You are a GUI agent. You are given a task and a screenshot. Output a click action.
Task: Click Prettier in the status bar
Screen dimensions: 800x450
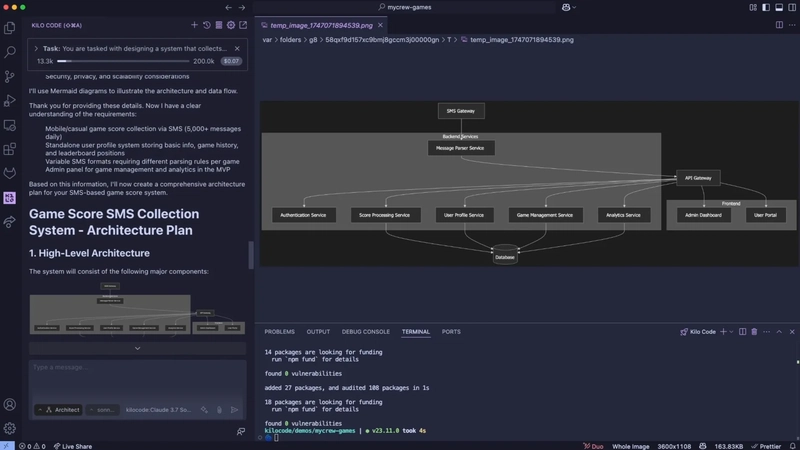point(766,446)
